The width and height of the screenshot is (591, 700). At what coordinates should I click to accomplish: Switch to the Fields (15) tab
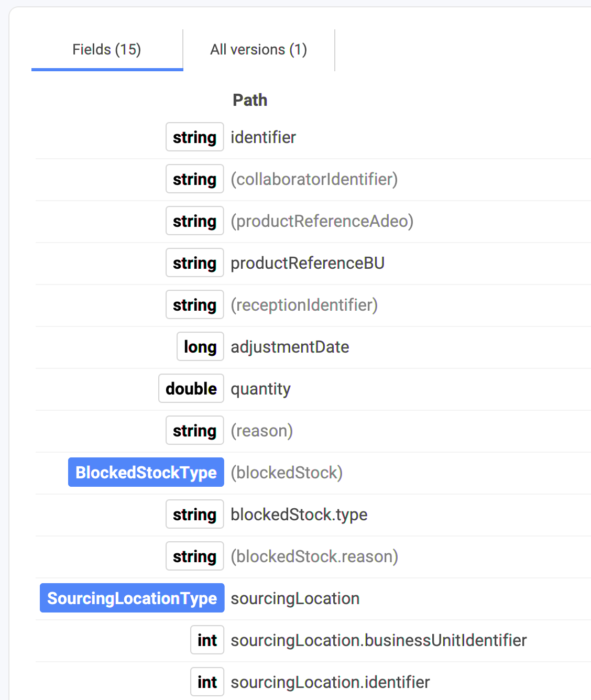pos(107,50)
